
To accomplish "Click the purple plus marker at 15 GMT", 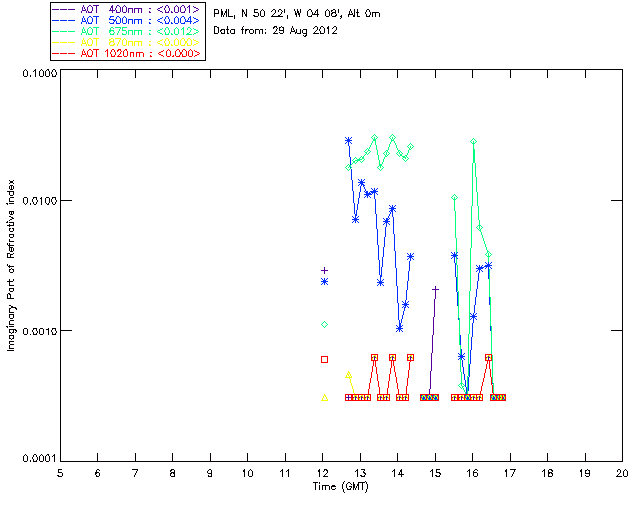I will pos(436,289).
